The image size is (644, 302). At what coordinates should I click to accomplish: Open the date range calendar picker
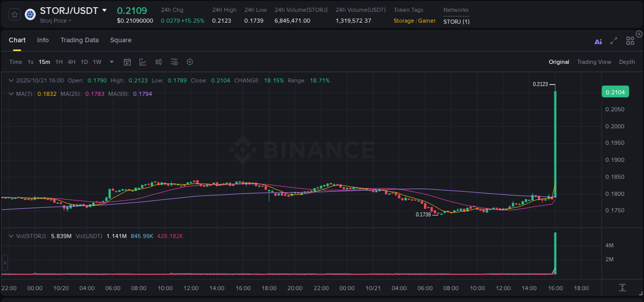tap(127, 61)
